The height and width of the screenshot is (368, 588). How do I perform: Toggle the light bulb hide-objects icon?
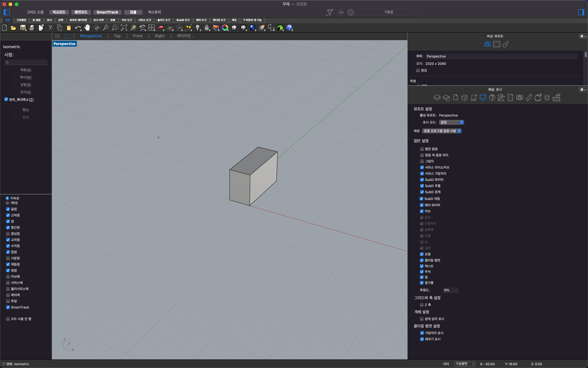pos(198,28)
